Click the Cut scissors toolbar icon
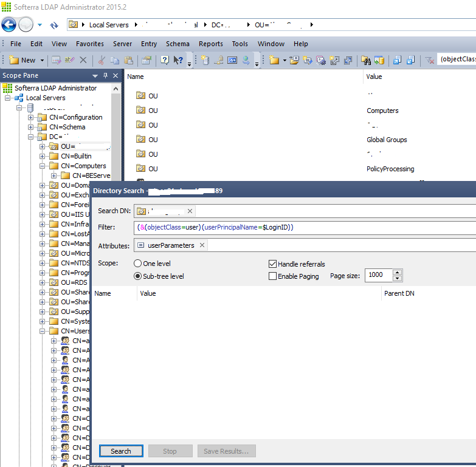476x467 pixels. pyautogui.click(x=102, y=60)
